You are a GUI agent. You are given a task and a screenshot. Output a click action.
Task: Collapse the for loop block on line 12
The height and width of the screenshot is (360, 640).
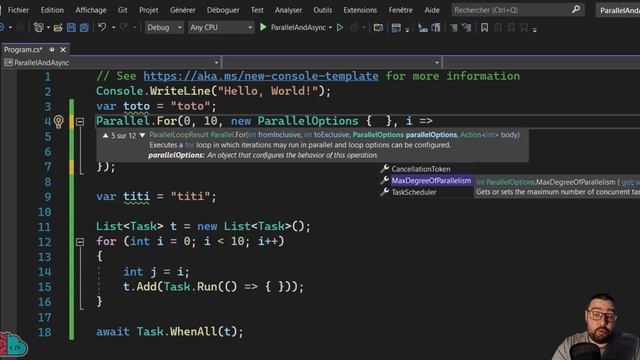(x=80, y=242)
